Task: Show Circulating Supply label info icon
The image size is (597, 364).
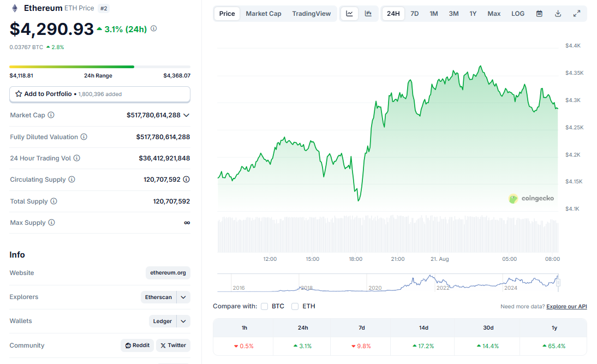Action: (x=71, y=180)
